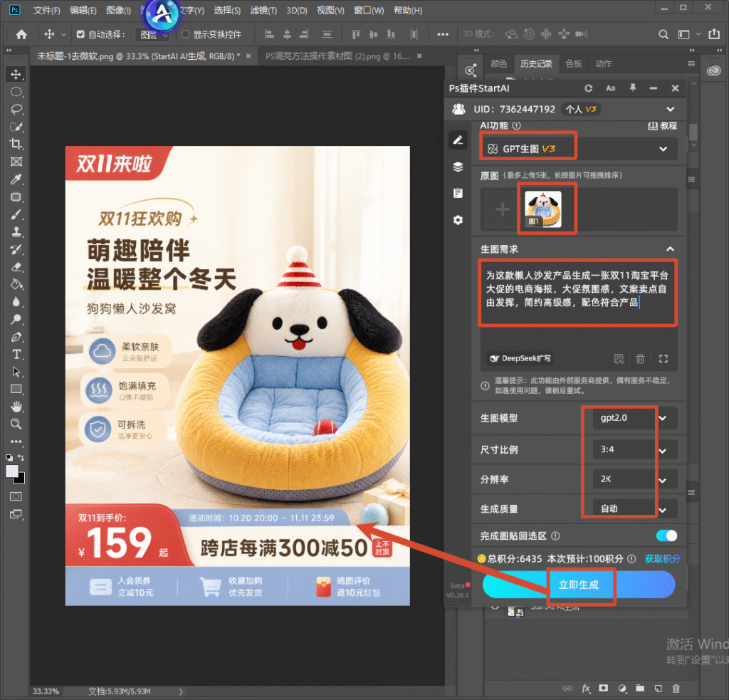Open the 图层 auto-select target dropdown
The height and width of the screenshot is (700, 729).
153,35
